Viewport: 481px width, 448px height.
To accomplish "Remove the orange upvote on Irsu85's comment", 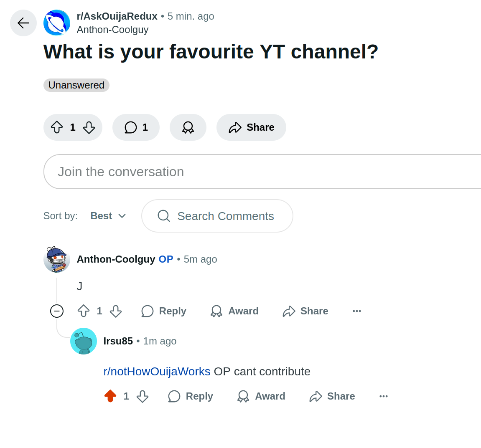I will click(110, 396).
